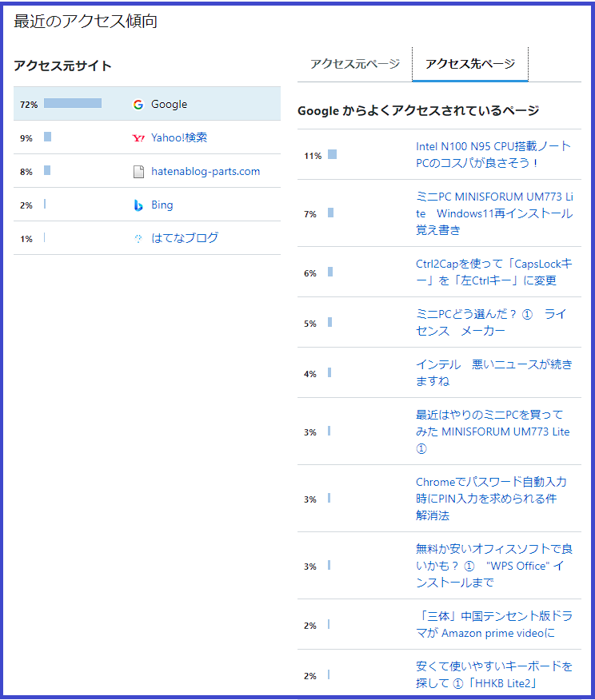Open the Google referrer link
Image resolution: width=595 pixels, height=700 pixels.
click(x=169, y=104)
